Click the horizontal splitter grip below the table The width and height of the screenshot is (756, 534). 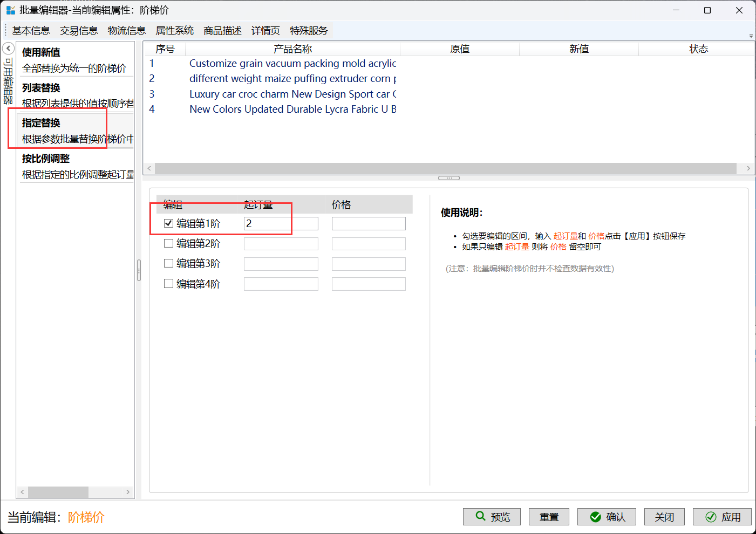[x=448, y=178]
